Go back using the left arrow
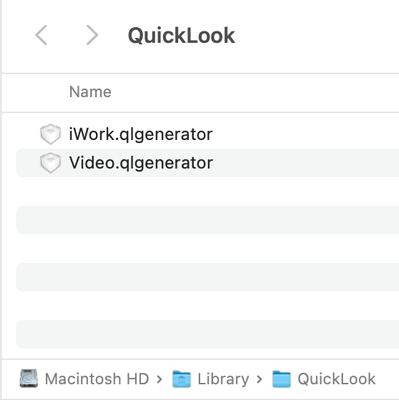399x400 pixels. (41, 35)
